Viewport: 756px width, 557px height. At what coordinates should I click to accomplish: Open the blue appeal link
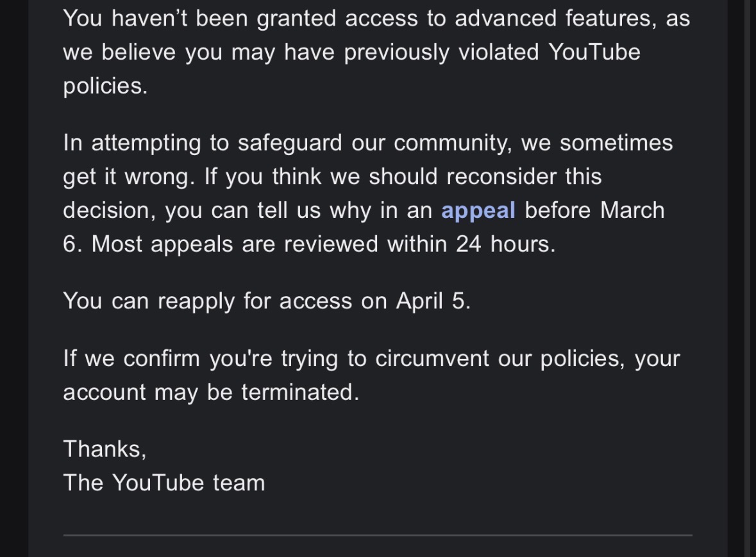point(478,211)
